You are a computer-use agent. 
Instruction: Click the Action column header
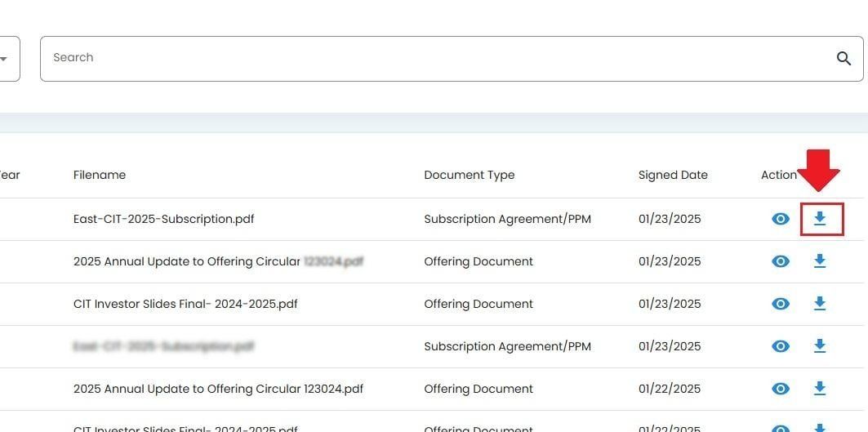tap(778, 175)
